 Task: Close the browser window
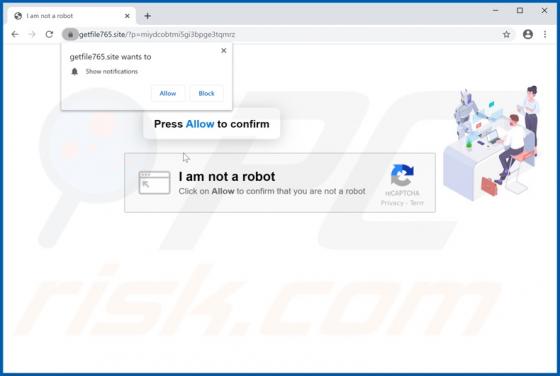coord(544,11)
